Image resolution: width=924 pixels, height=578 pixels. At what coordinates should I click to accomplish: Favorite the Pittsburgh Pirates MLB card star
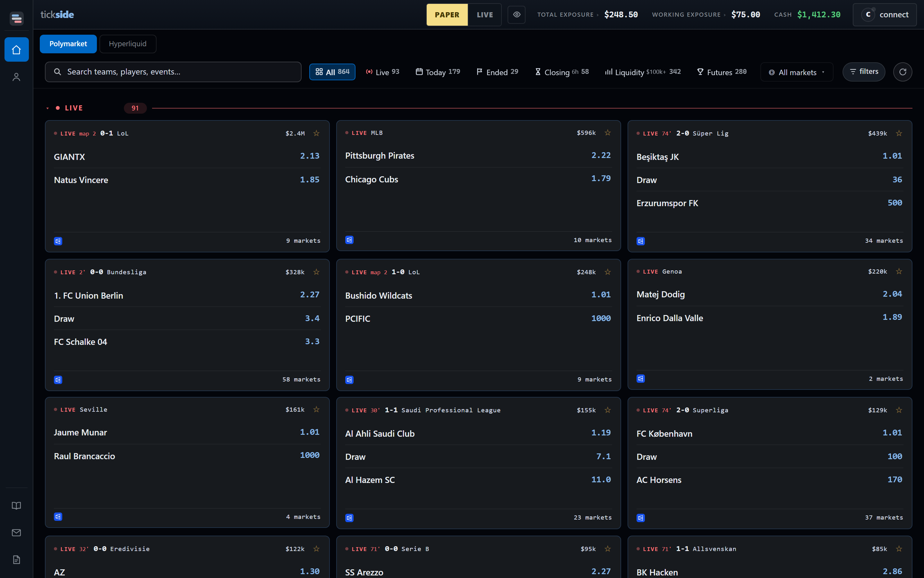(x=608, y=132)
